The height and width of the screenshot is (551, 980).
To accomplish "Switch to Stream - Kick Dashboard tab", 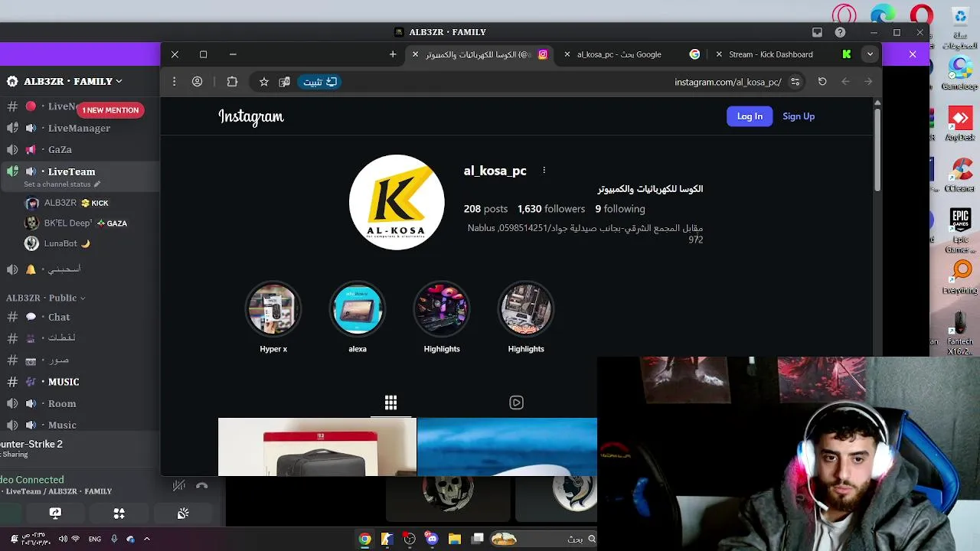I will pyautogui.click(x=784, y=54).
